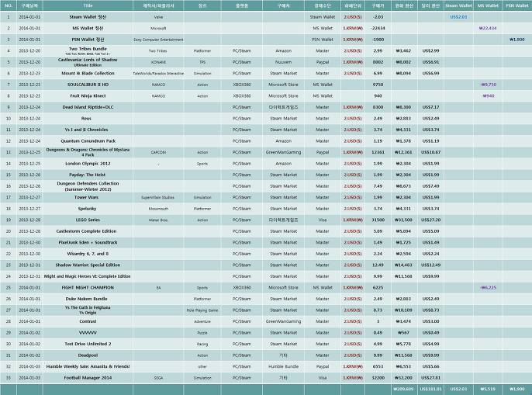Viewport: 532px width, 395px height.
Task: Click the 'Duke Nukem Bundle' cell
Action: [88, 299]
